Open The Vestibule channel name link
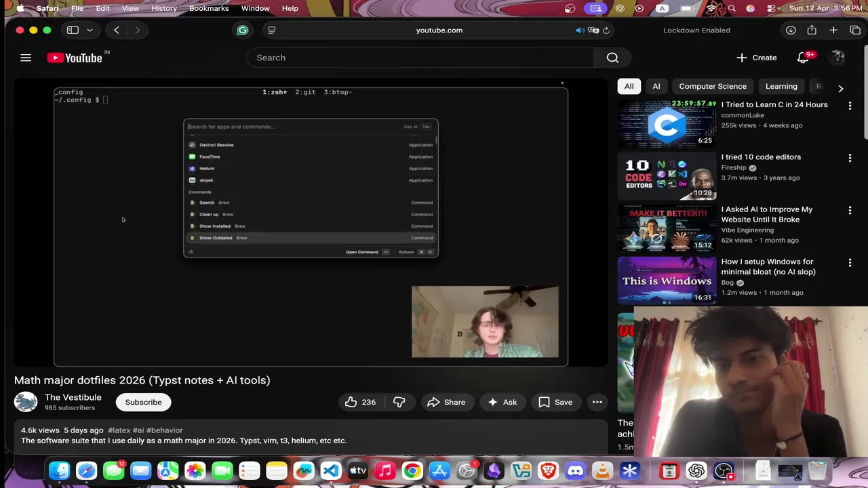This screenshot has height=488, width=868. tap(73, 397)
